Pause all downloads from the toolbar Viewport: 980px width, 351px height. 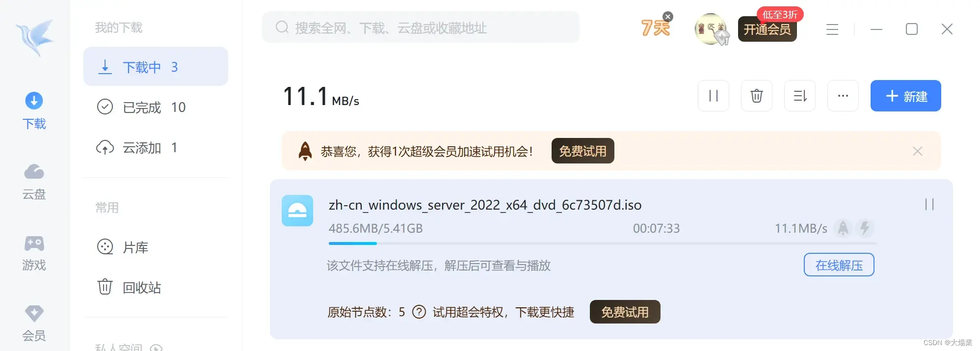[x=713, y=96]
